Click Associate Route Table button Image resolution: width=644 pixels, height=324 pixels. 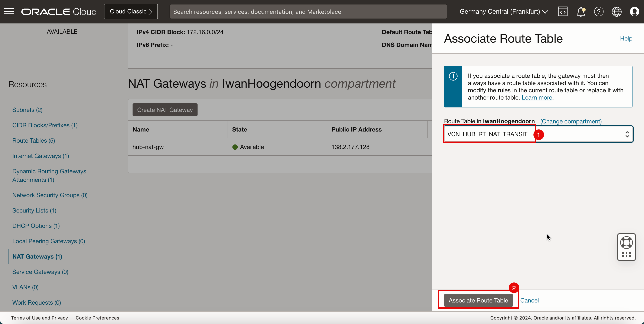478,300
